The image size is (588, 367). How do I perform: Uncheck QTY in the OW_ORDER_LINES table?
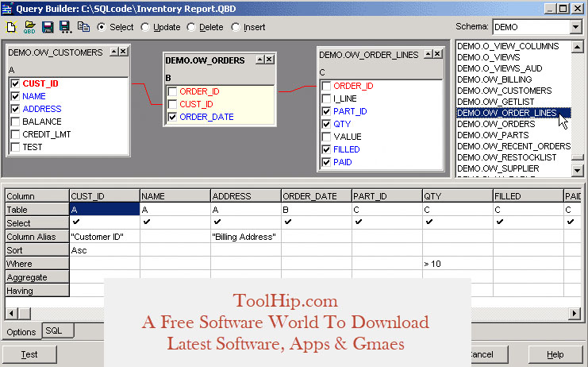pyautogui.click(x=326, y=124)
